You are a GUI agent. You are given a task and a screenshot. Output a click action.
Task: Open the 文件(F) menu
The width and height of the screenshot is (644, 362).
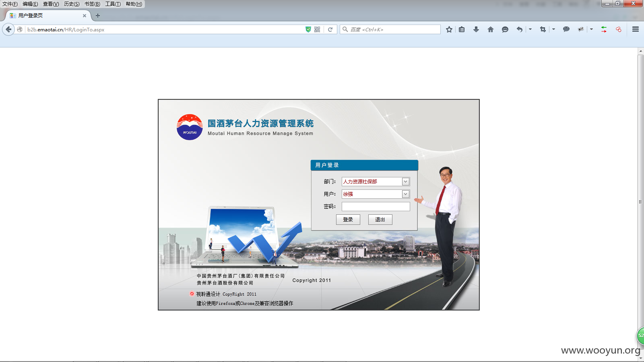[10, 4]
